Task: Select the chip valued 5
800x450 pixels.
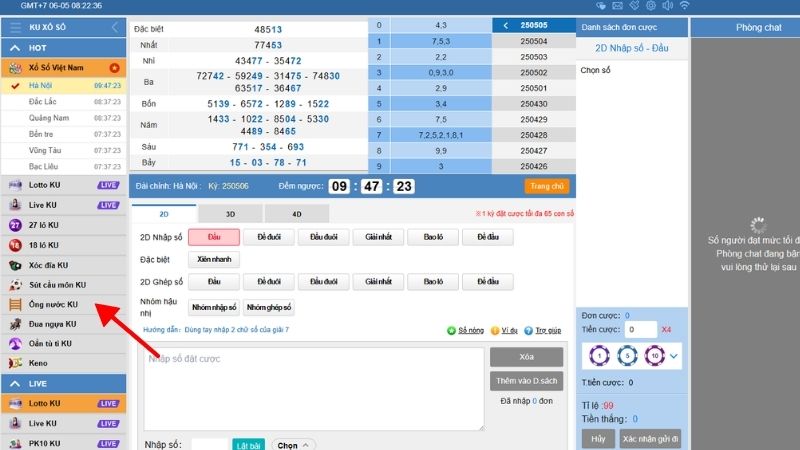Action: (626, 355)
